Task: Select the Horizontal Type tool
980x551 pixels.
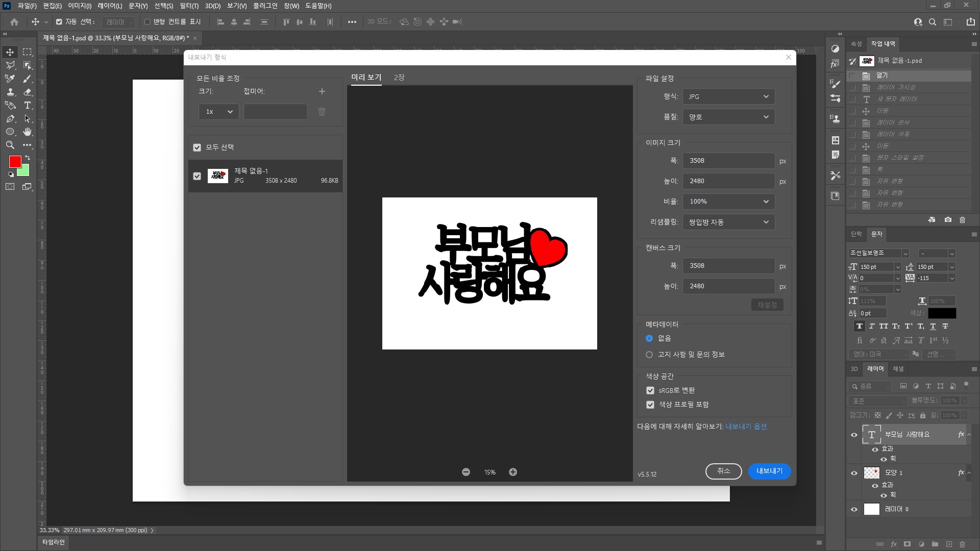Action: pos(28,105)
